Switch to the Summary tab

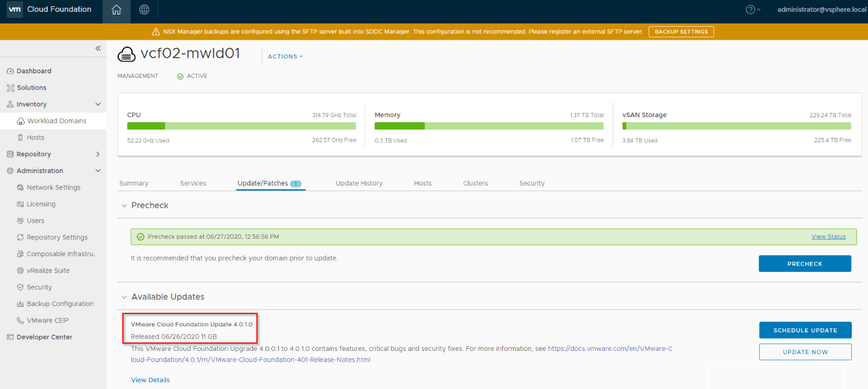pyautogui.click(x=134, y=183)
